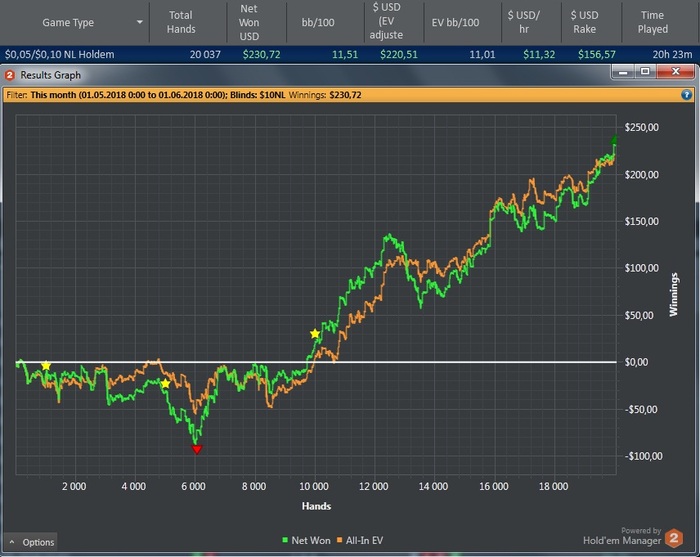Sort by EV bb/100 column header
The image size is (700, 557).
coord(455,22)
